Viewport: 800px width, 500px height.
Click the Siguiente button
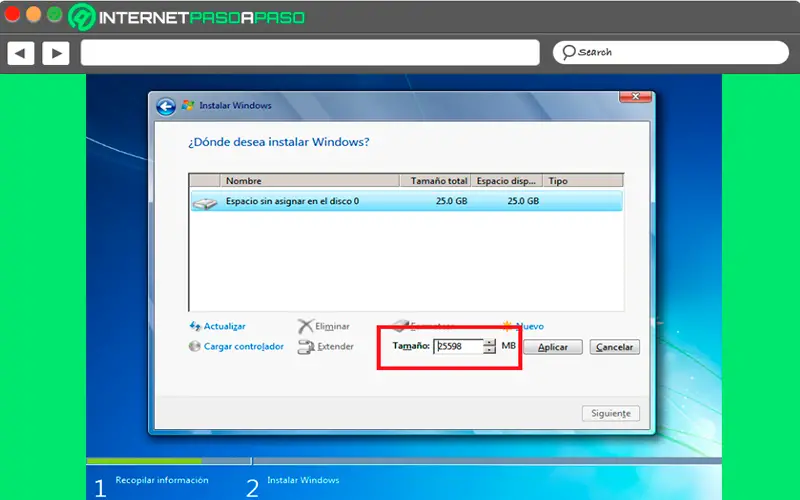[x=611, y=413]
